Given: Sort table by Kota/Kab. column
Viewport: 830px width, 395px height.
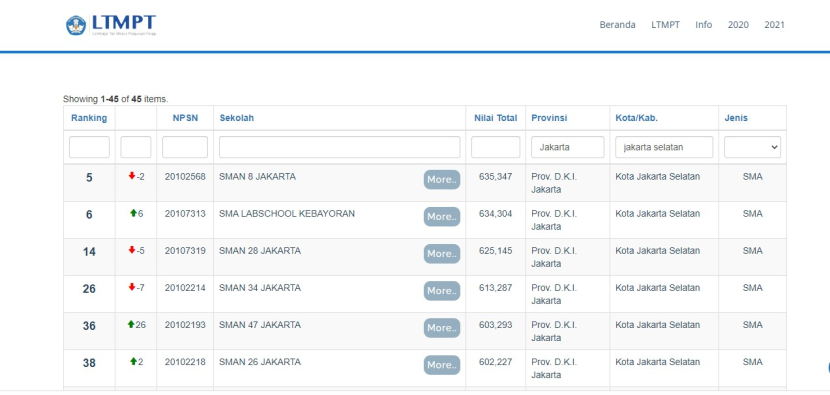Looking at the screenshot, I should click(x=636, y=118).
